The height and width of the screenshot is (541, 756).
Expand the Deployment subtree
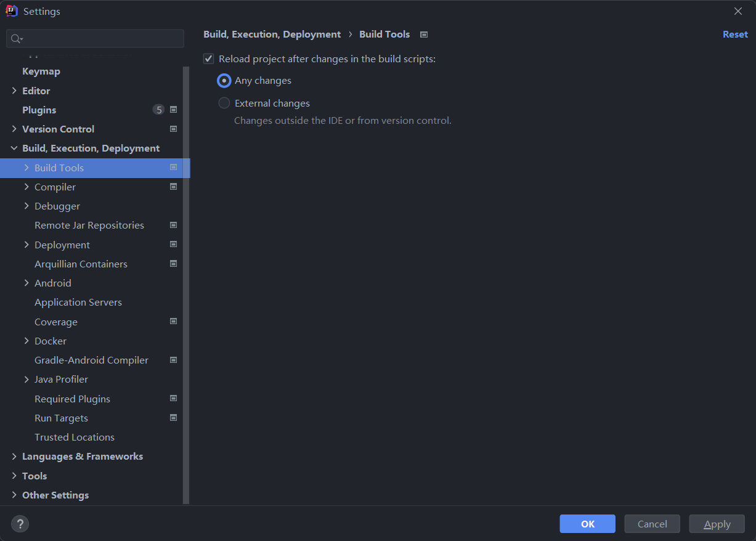pos(26,245)
